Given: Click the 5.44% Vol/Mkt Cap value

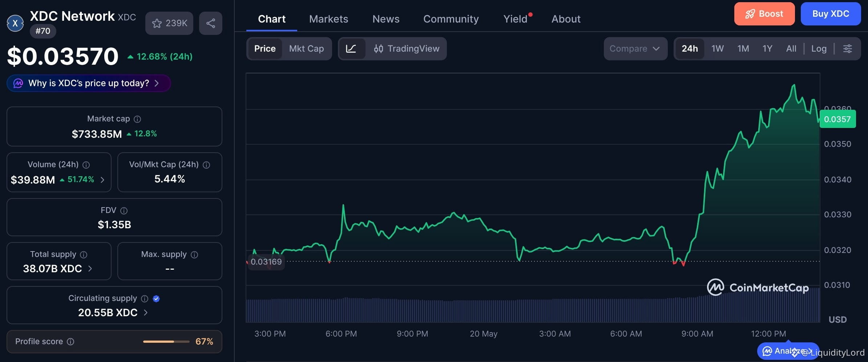Looking at the screenshot, I should (x=170, y=179).
